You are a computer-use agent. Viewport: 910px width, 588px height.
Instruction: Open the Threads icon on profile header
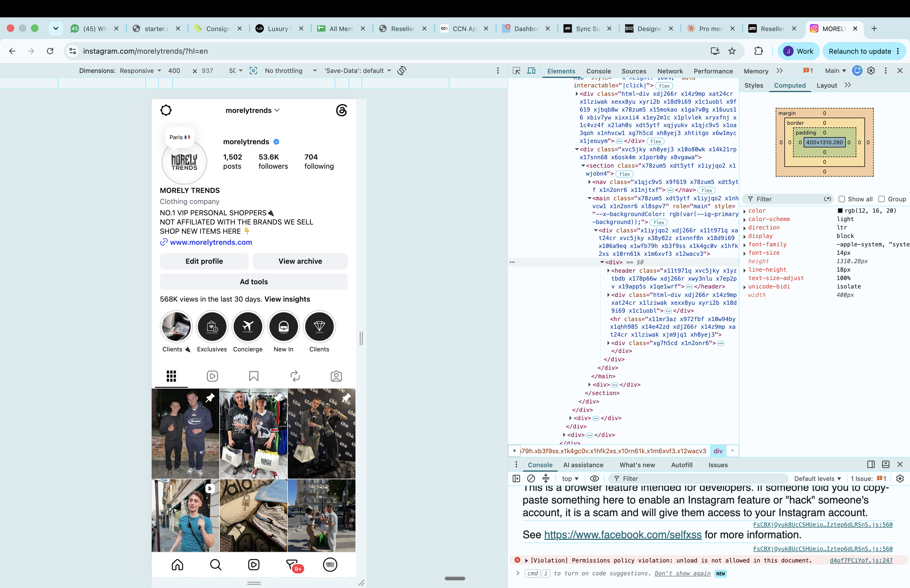point(342,110)
